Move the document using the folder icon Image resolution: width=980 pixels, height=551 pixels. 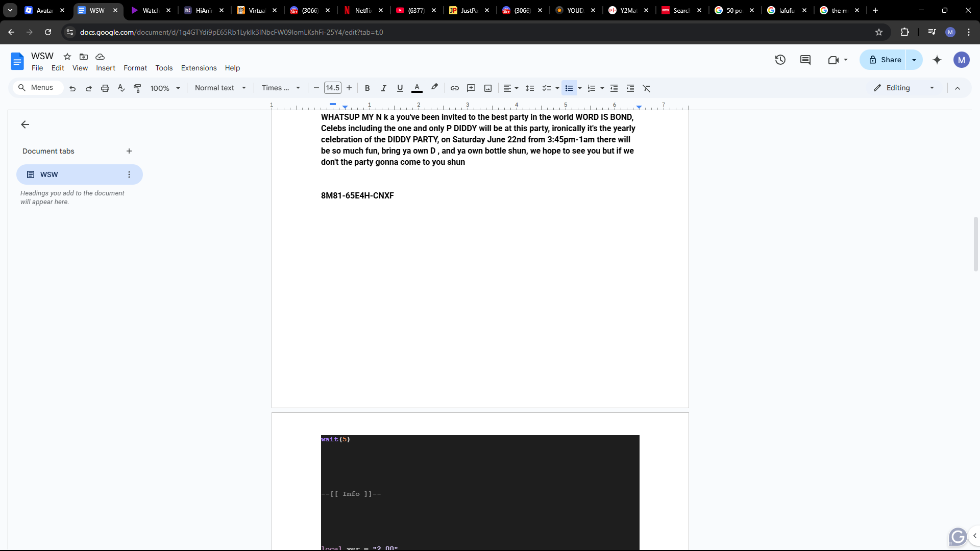click(84, 57)
